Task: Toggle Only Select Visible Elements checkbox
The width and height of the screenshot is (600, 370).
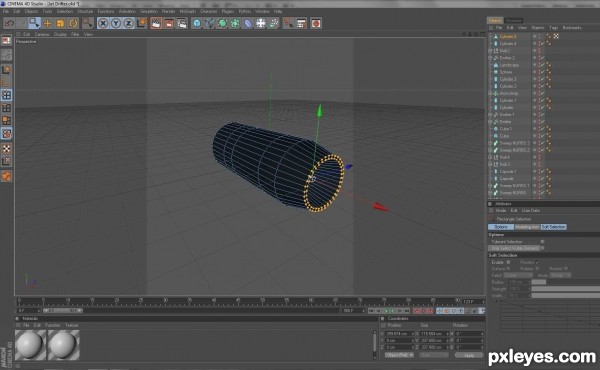Action: (542, 248)
